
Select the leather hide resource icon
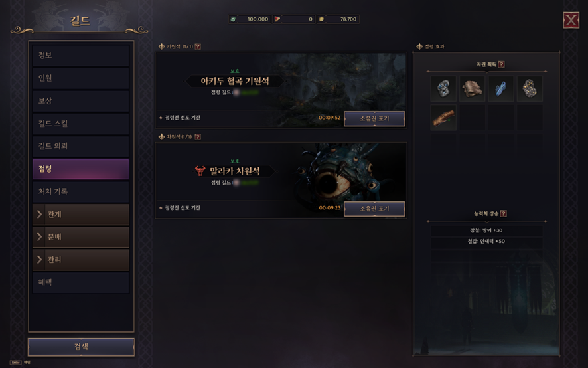(472, 88)
